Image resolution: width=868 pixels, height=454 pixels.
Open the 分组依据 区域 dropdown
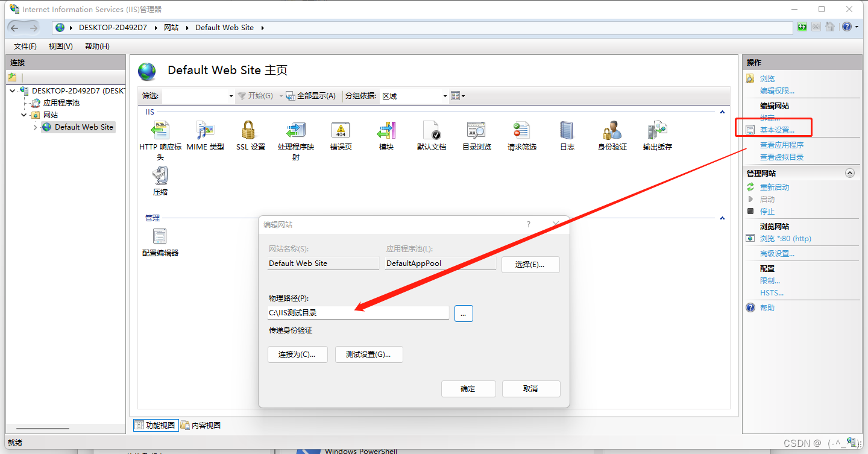[445, 96]
